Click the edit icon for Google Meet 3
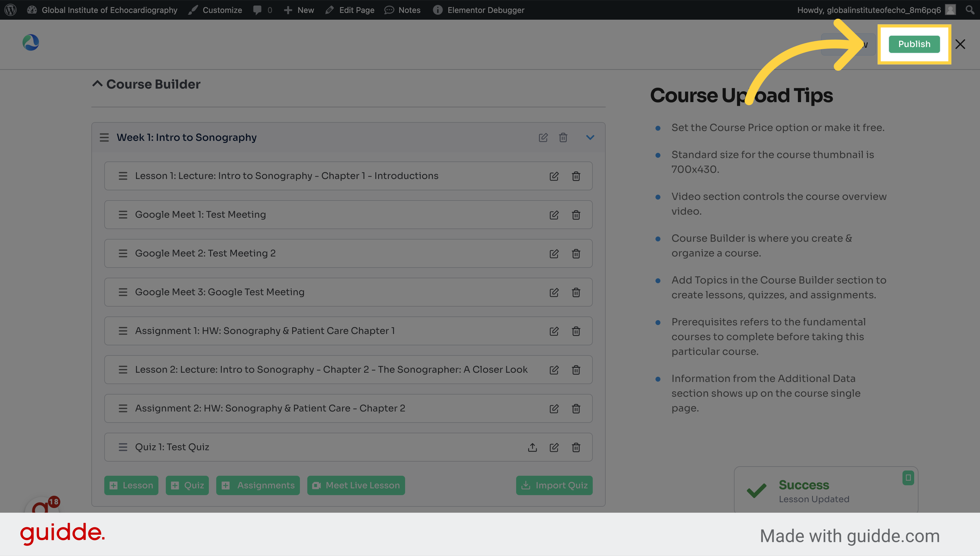This screenshot has width=980, height=556. [x=554, y=292]
